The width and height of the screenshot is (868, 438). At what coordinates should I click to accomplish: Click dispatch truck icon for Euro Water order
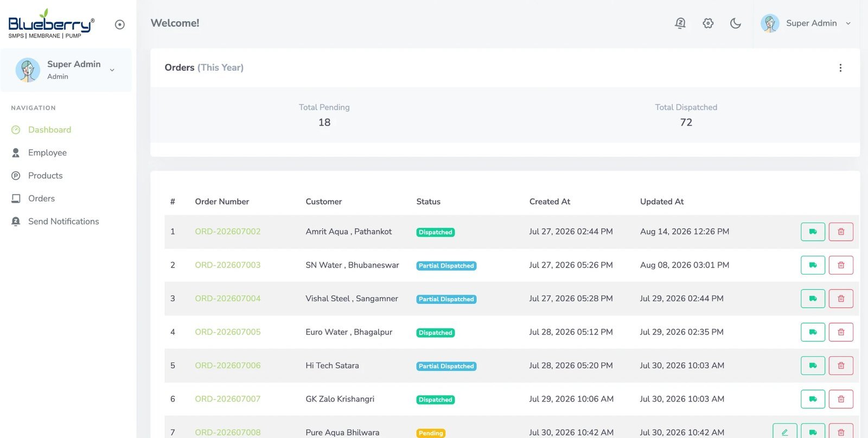coord(813,332)
